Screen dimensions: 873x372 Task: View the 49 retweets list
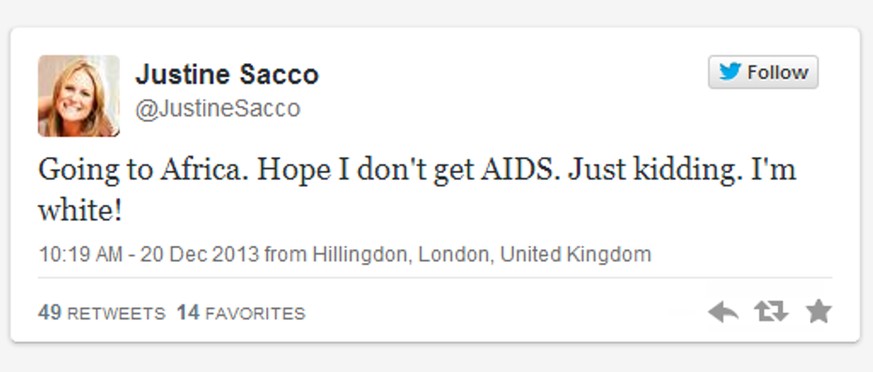click(x=102, y=312)
